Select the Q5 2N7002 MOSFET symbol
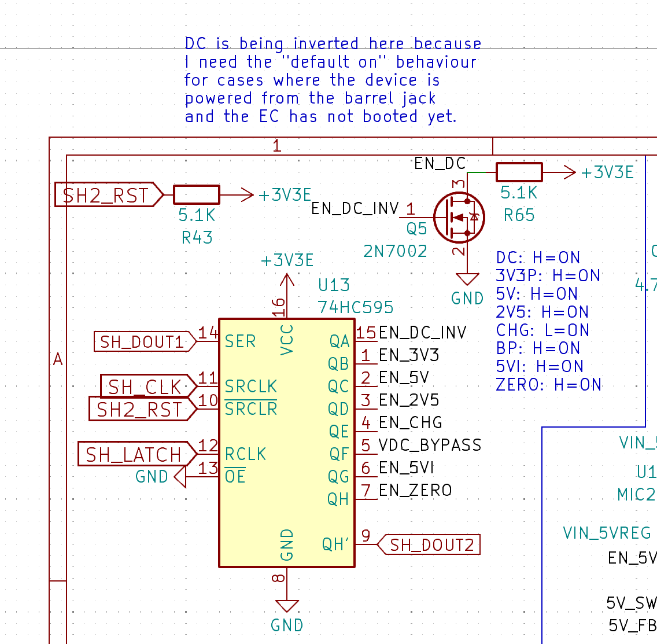 [x=459, y=218]
